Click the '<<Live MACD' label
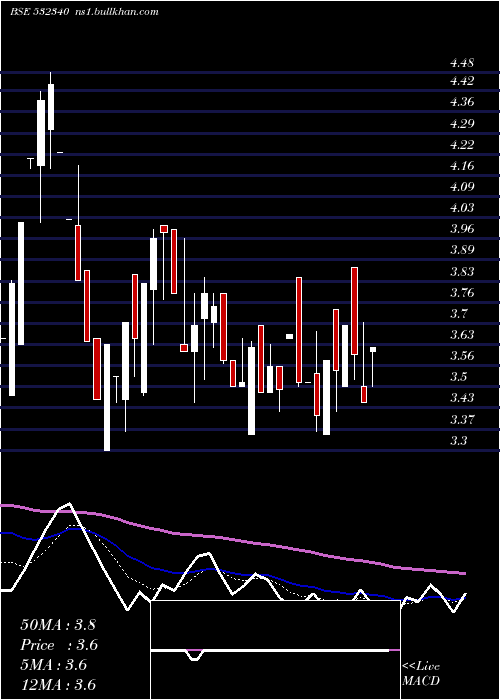The image size is (500, 700). (421, 673)
